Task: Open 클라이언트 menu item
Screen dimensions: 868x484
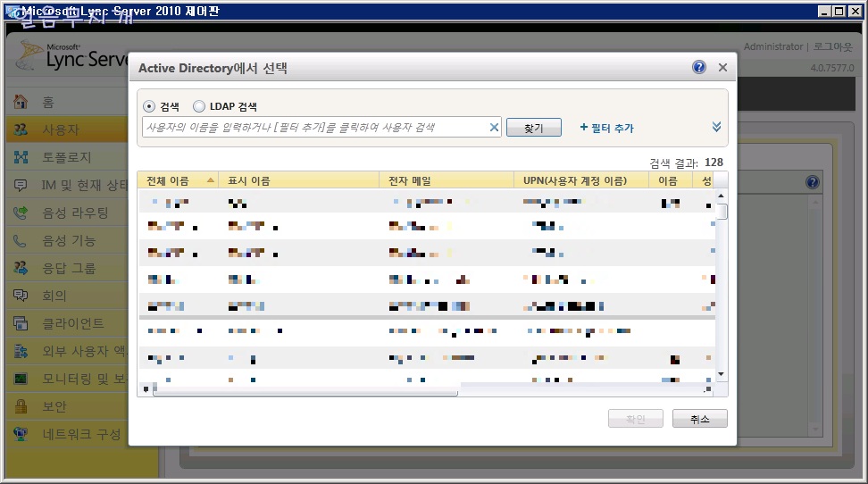Action: 67,323
